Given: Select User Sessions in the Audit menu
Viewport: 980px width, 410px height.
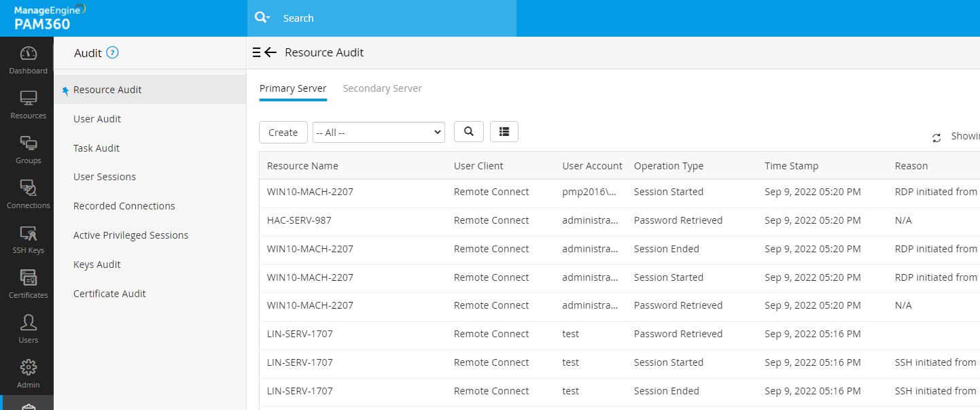Looking at the screenshot, I should [105, 177].
